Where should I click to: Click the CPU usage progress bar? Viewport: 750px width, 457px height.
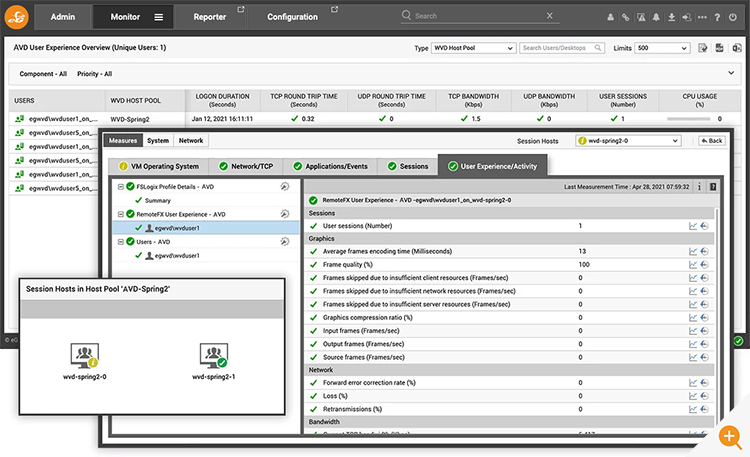(x=688, y=119)
